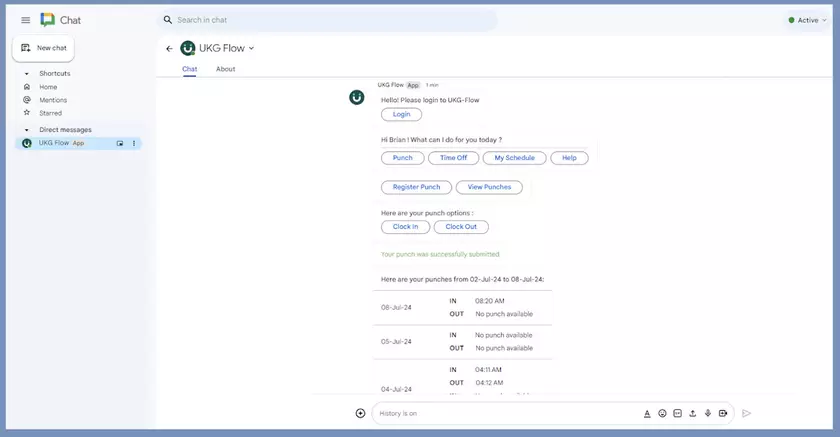Switch to the About tab
Viewport: 840px width, 437px height.
coord(226,69)
